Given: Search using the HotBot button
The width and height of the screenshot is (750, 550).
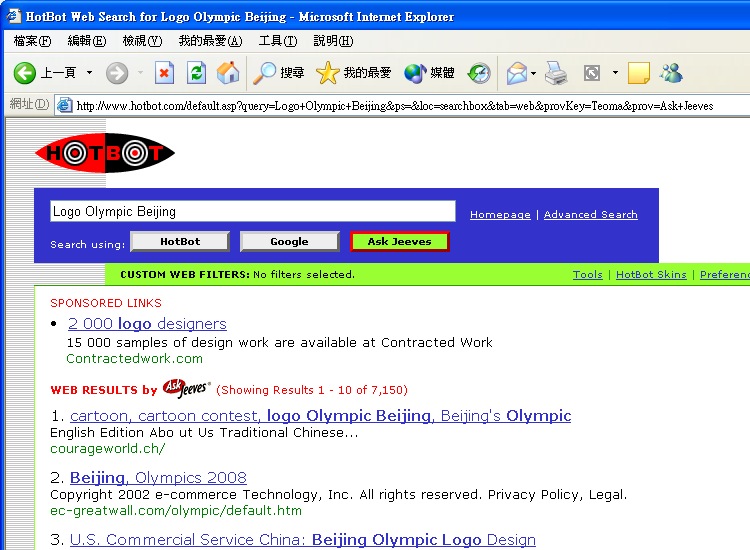Looking at the screenshot, I should (180, 242).
